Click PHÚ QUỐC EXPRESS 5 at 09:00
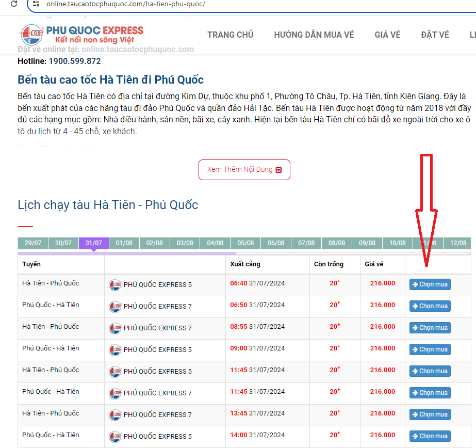Viewport: 476px width, 448px height. pyautogui.click(x=158, y=350)
